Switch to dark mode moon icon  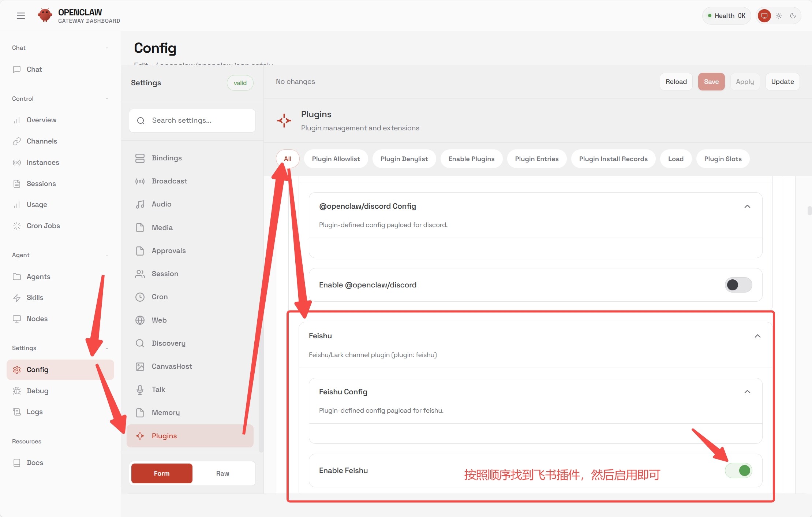(793, 16)
